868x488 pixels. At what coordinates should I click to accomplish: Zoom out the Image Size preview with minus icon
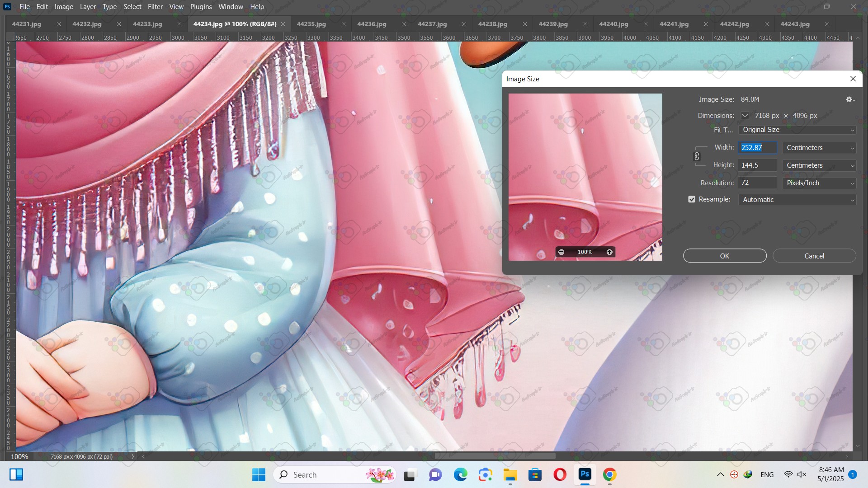[x=561, y=252]
